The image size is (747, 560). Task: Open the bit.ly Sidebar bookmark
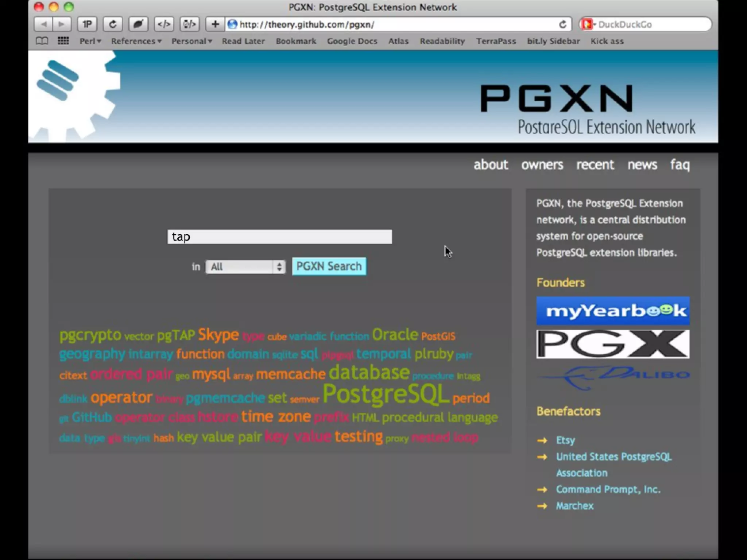pyautogui.click(x=553, y=41)
